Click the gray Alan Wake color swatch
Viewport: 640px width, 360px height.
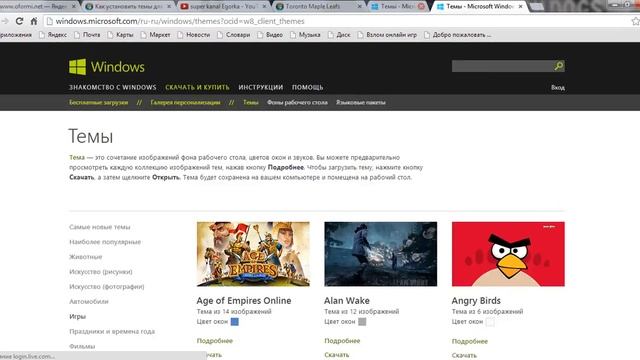362,322
